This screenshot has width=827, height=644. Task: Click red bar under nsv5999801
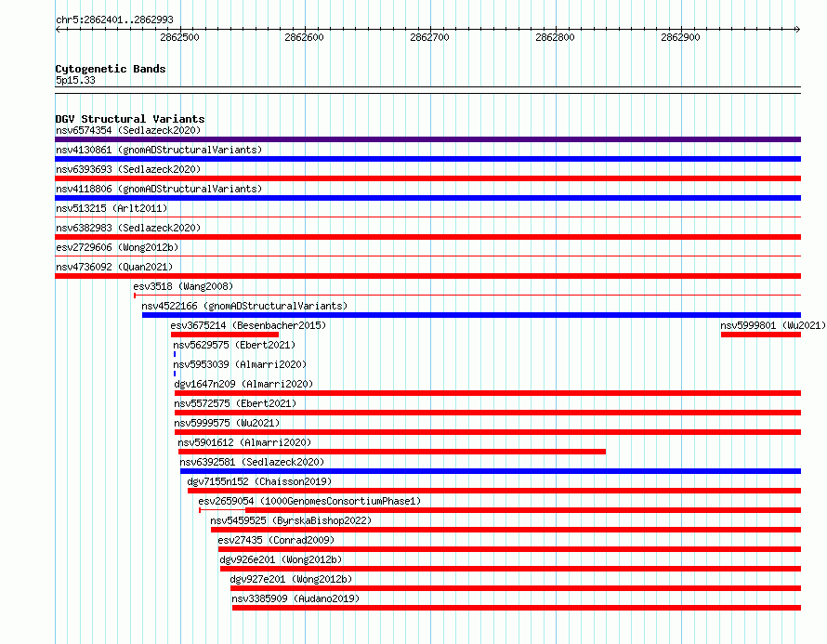[761, 335]
